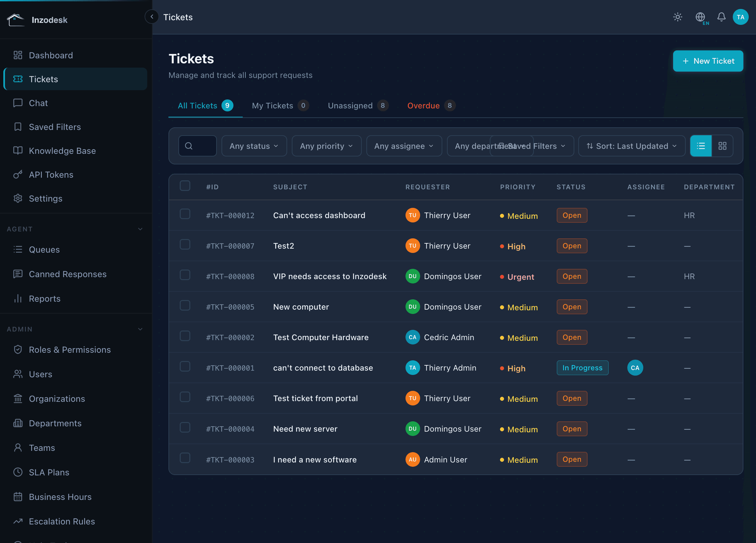Create a new ticket
The image size is (756, 543).
pos(708,61)
